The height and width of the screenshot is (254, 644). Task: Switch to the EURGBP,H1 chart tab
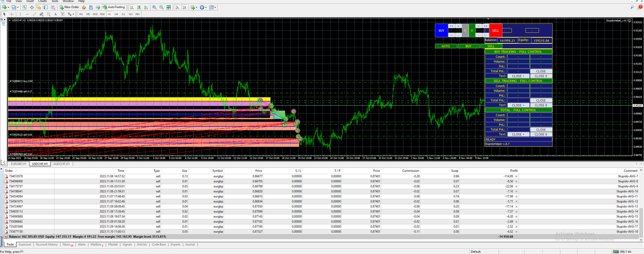[x=18, y=164]
